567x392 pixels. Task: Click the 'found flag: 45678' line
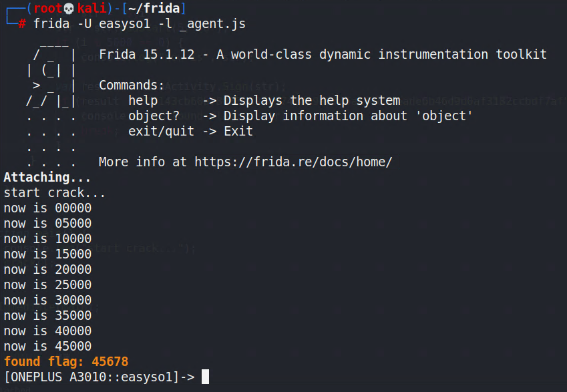pyautogui.click(x=66, y=361)
